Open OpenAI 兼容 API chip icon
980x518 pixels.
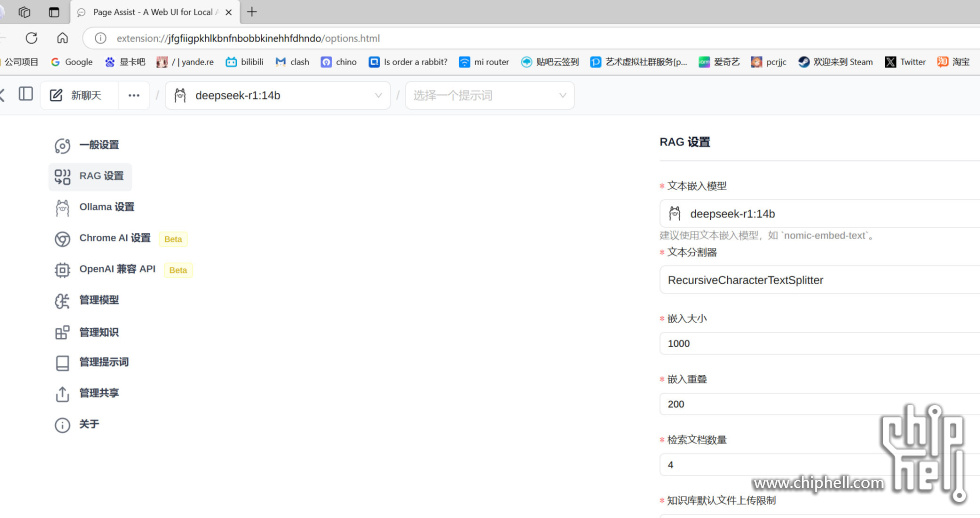pos(62,270)
